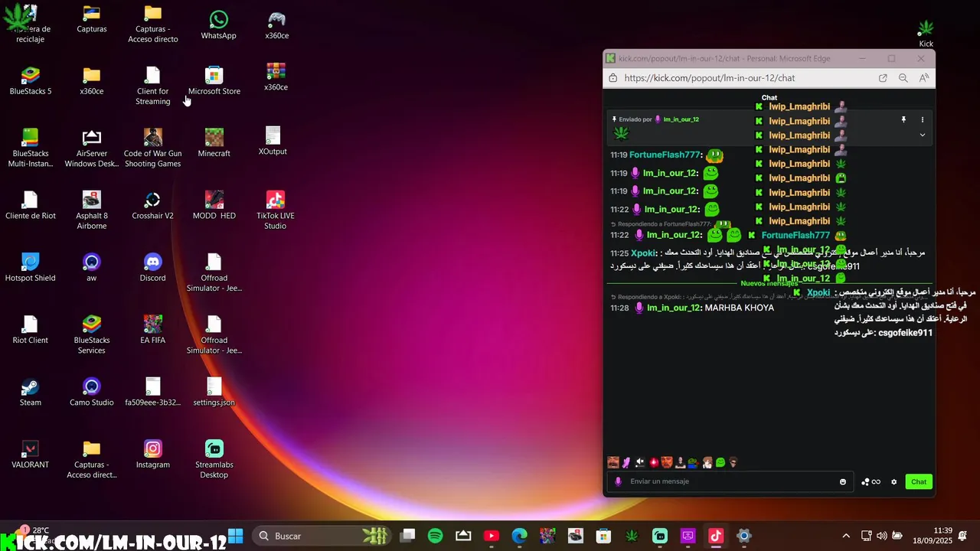Open Settings gear in the taskbar
980x551 pixels.
(743, 536)
